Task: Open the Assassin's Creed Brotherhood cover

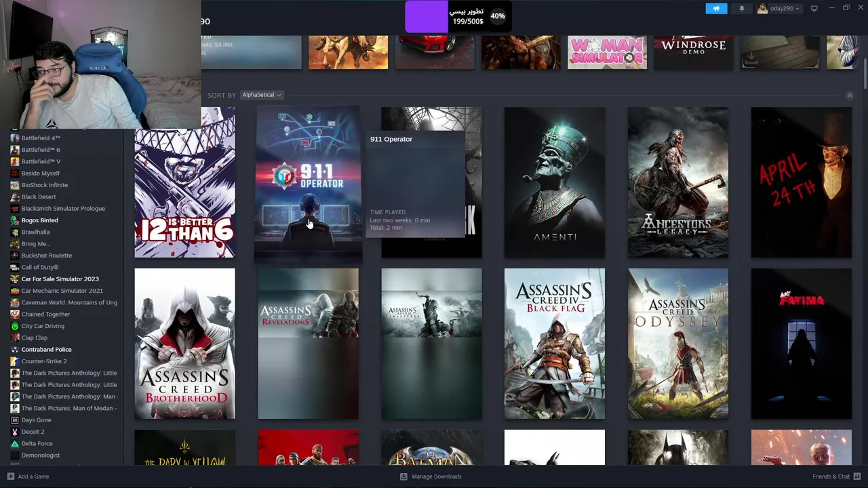Action: click(x=184, y=344)
